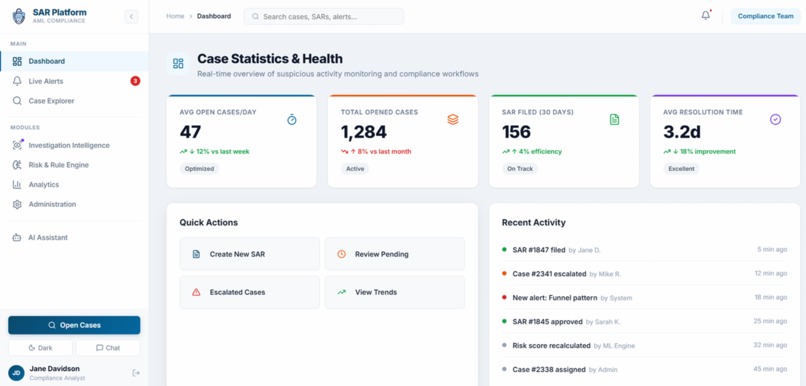Click the Dashboard grid icon in sidebar

tap(17, 61)
